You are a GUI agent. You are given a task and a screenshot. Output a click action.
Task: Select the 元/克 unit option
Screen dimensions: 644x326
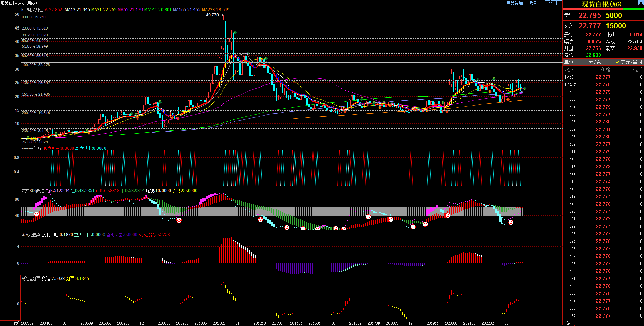click(x=594, y=62)
